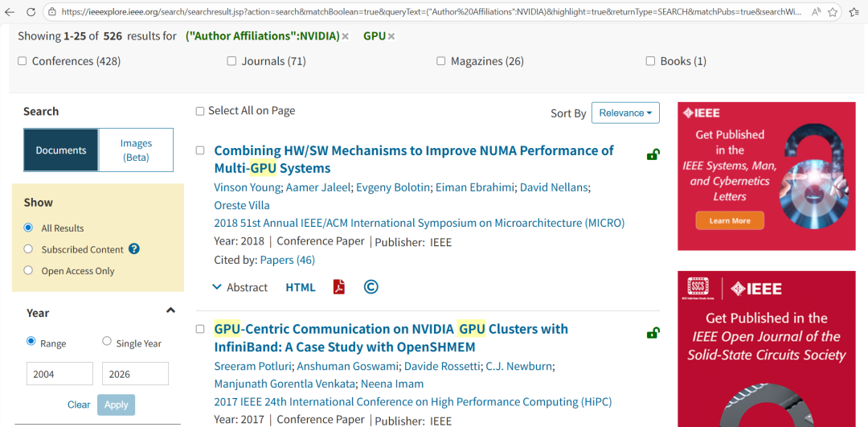Open HTML version of NUMA paper
Viewport: 868px width, 427px height.
pos(301,287)
